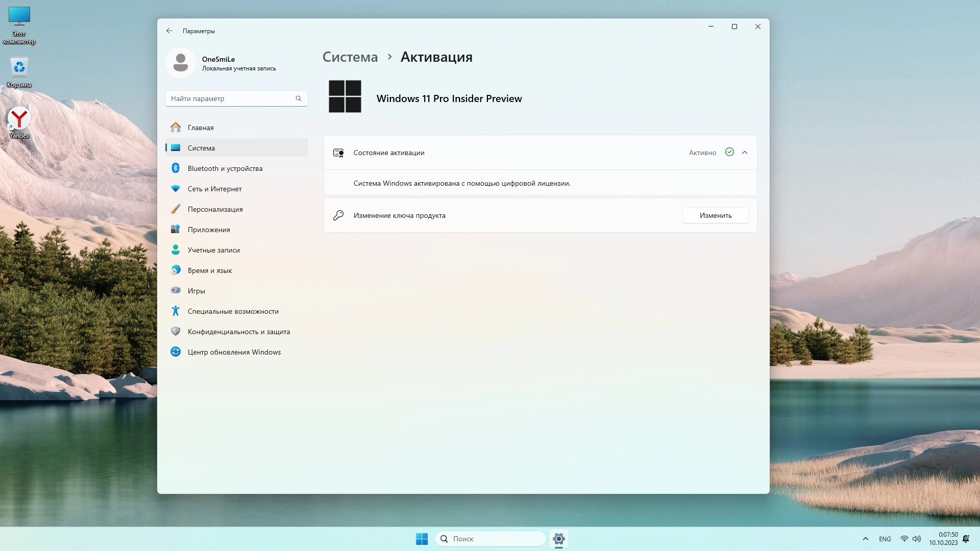The height and width of the screenshot is (551, 980).
Task: Open the Учетные записи settings
Action: click(x=213, y=250)
